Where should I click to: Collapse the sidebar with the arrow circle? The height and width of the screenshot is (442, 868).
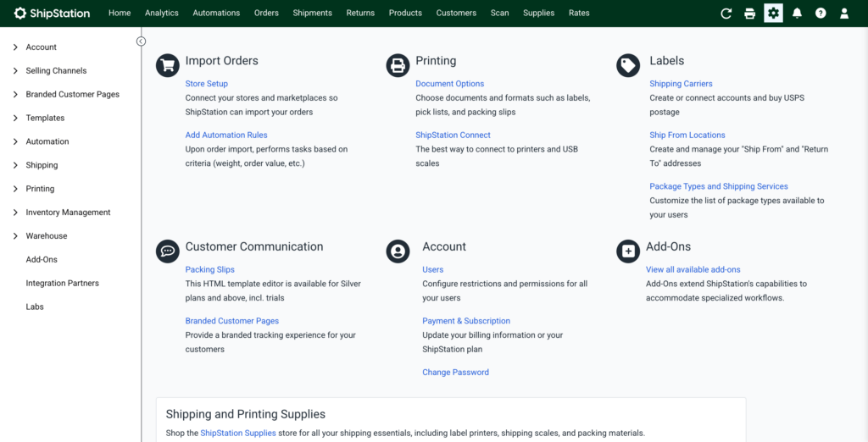(x=142, y=41)
